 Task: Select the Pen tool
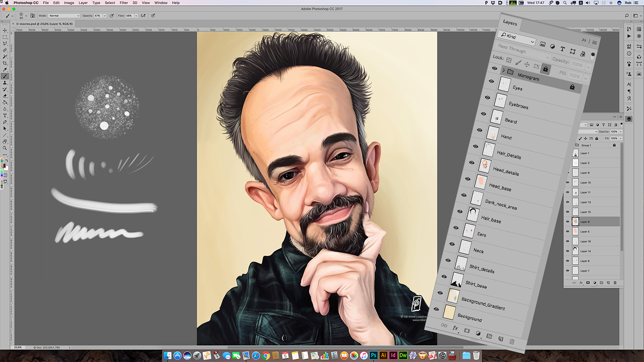(x=5, y=122)
